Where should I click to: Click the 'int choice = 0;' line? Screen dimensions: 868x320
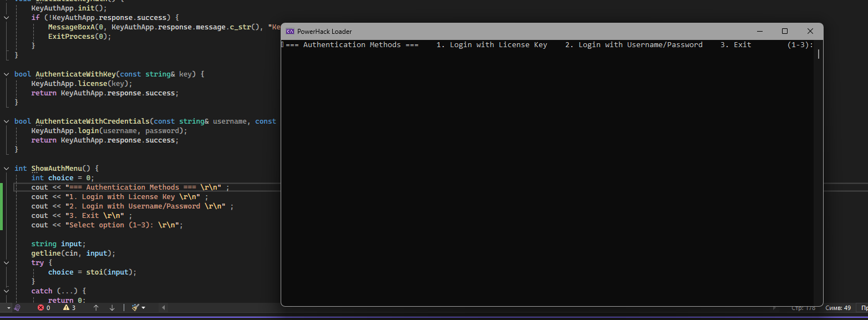[63, 178]
